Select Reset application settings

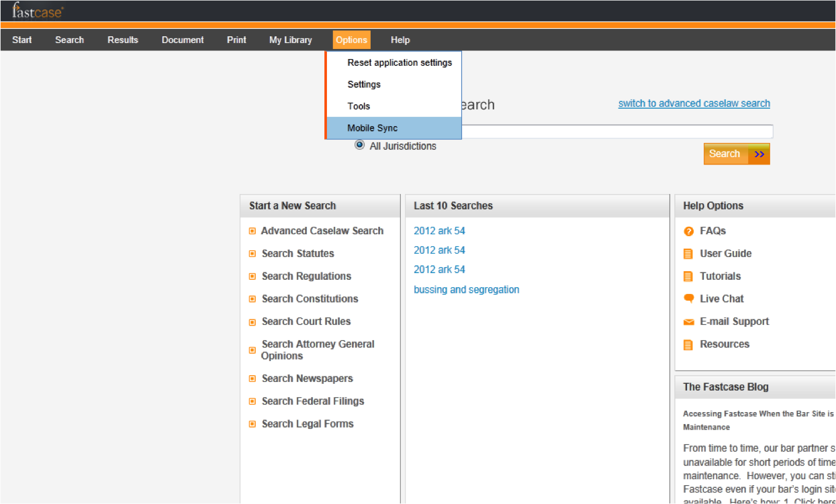pos(400,62)
